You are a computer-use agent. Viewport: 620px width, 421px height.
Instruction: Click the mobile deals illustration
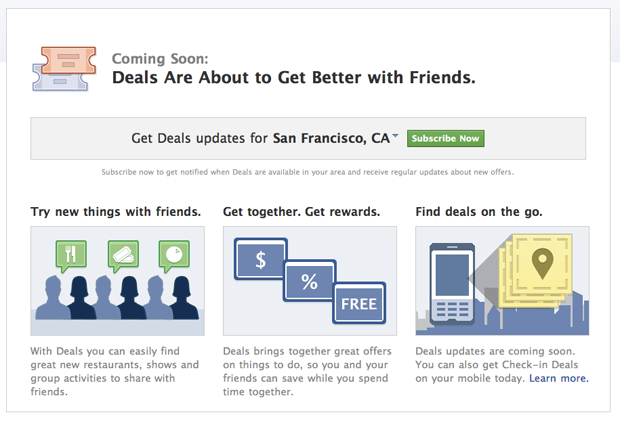pos(502,281)
